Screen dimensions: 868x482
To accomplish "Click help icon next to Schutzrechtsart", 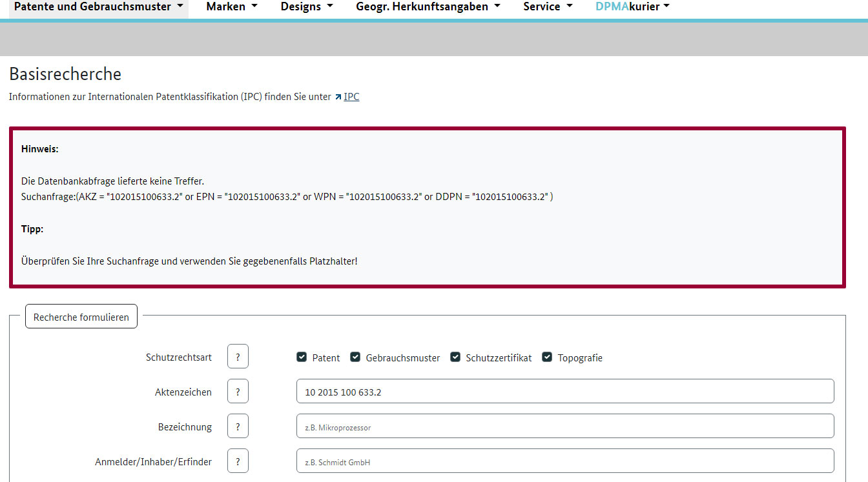I will 238,357.
